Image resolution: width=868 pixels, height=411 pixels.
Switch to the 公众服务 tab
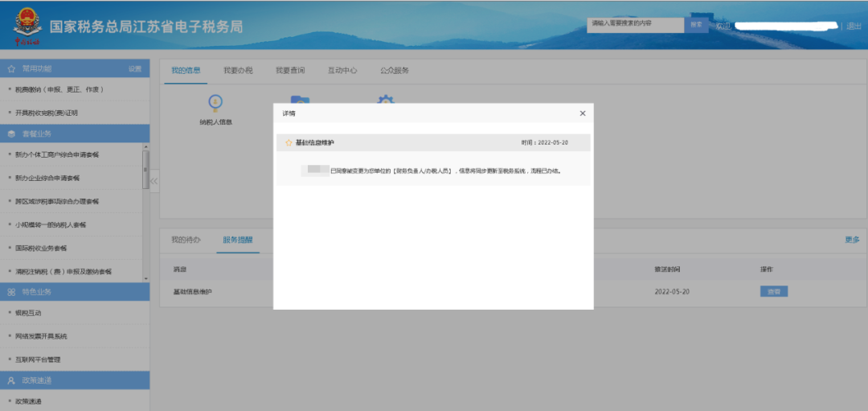395,70
